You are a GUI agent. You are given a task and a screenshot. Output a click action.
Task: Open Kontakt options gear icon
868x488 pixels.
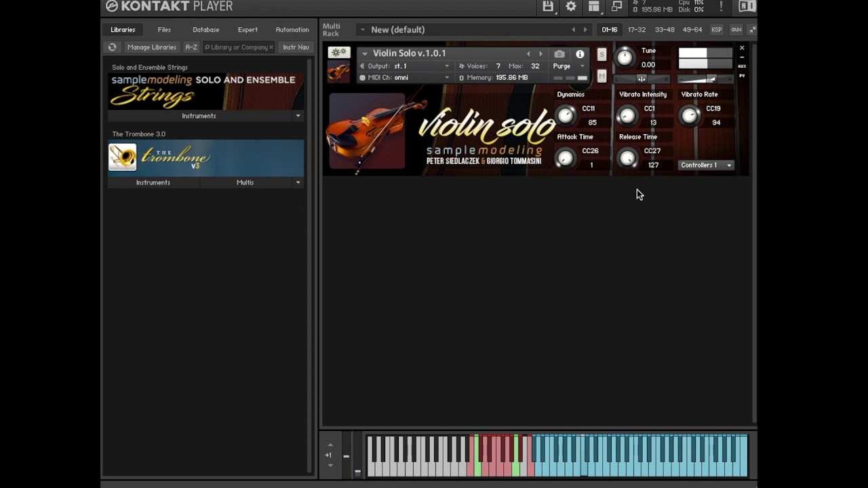(571, 6)
